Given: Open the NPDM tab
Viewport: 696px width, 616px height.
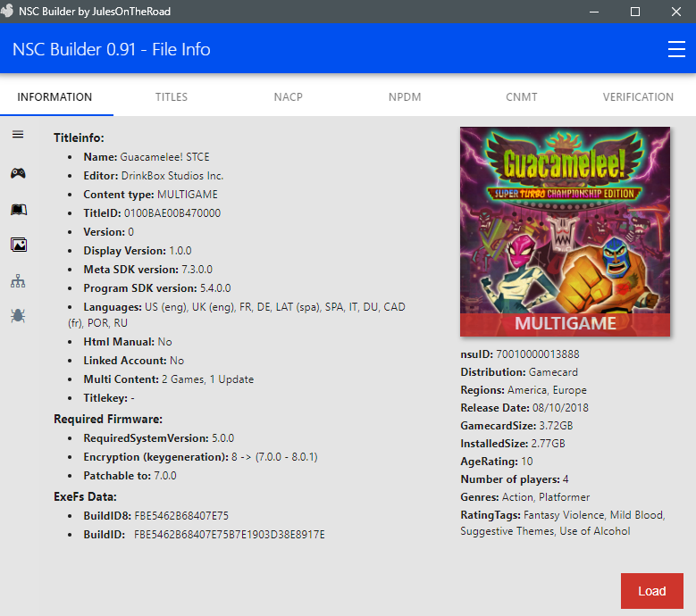Looking at the screenshot, I should coord(405,96).
